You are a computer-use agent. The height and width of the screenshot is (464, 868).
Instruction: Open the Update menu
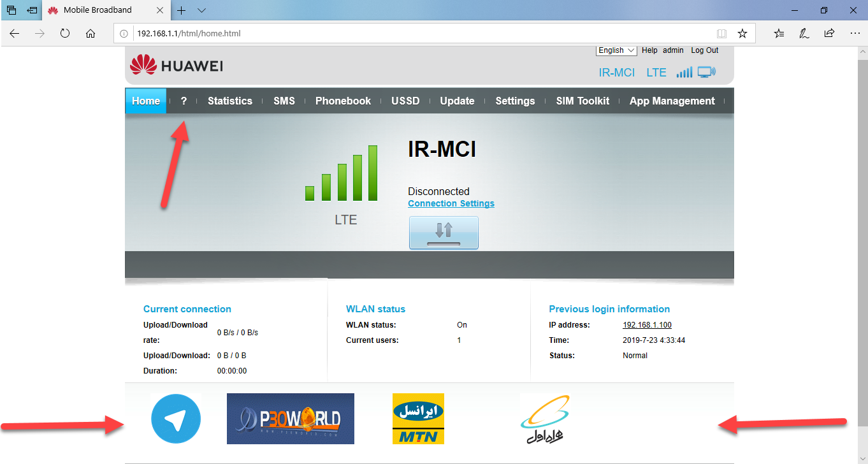(x=457, y=101)
